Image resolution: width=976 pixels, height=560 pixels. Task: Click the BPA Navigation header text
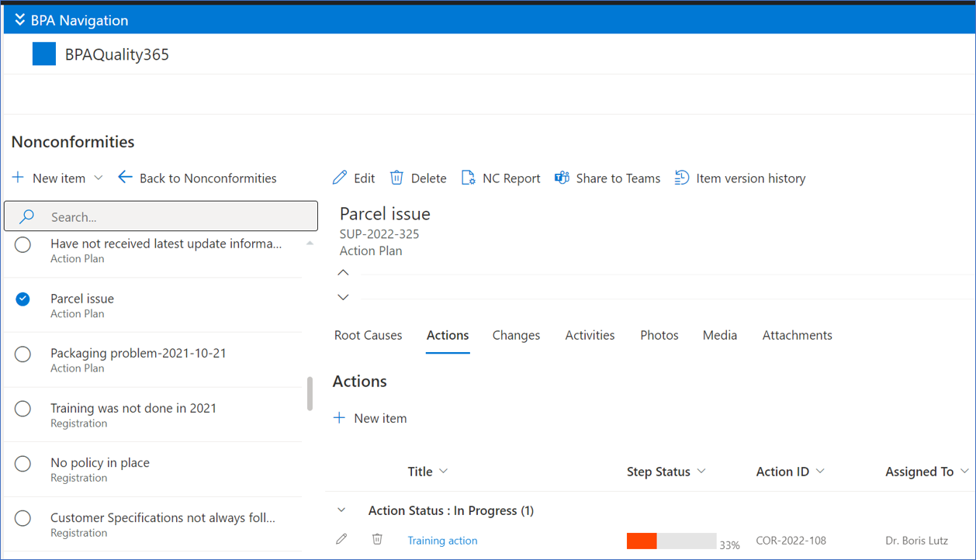[80, 20]
